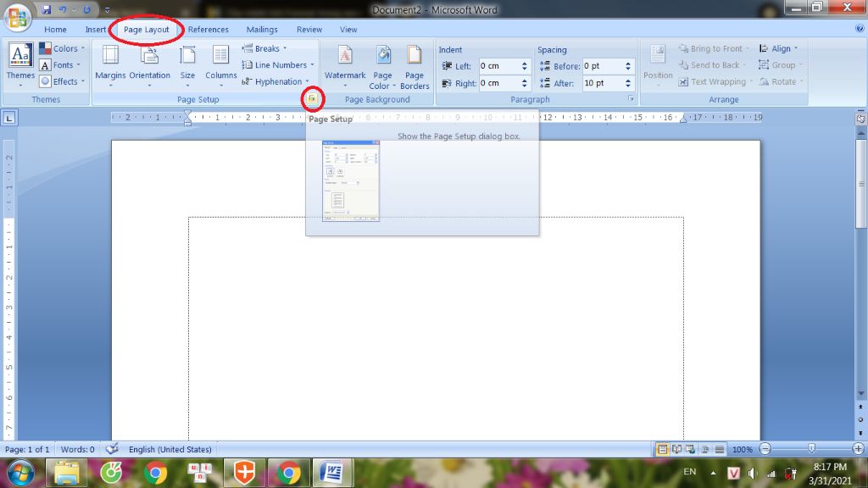
Task: Edit the Spacing After field
Action: (x=603, y=83)
